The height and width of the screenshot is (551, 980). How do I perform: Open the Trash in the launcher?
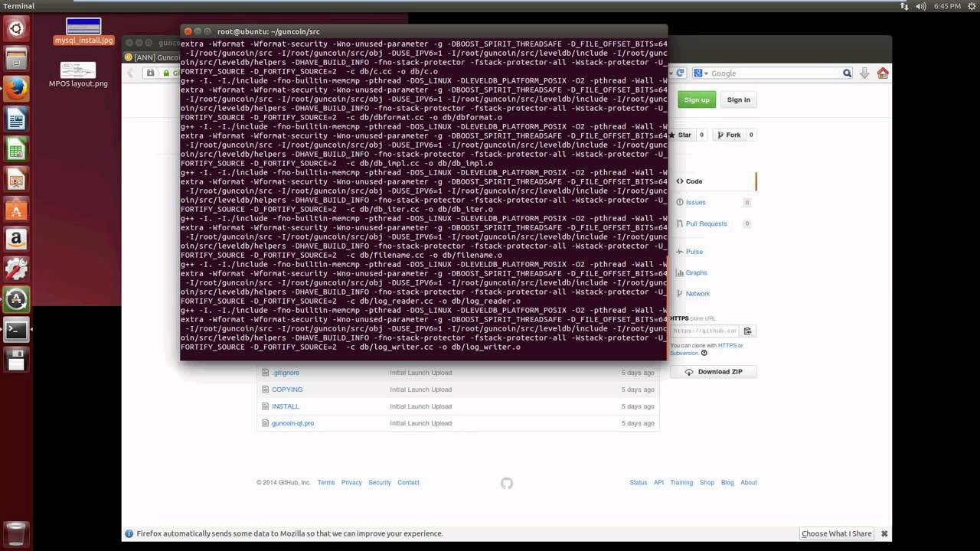coord(16,533)
